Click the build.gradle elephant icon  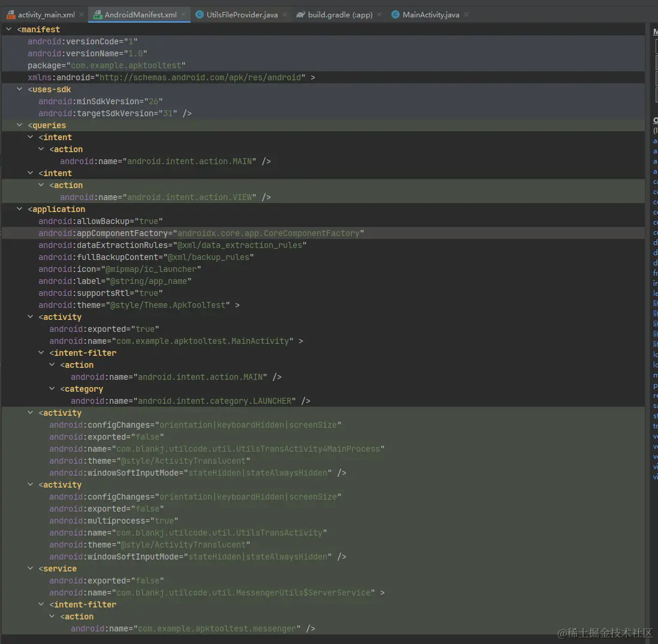point(300,15)
